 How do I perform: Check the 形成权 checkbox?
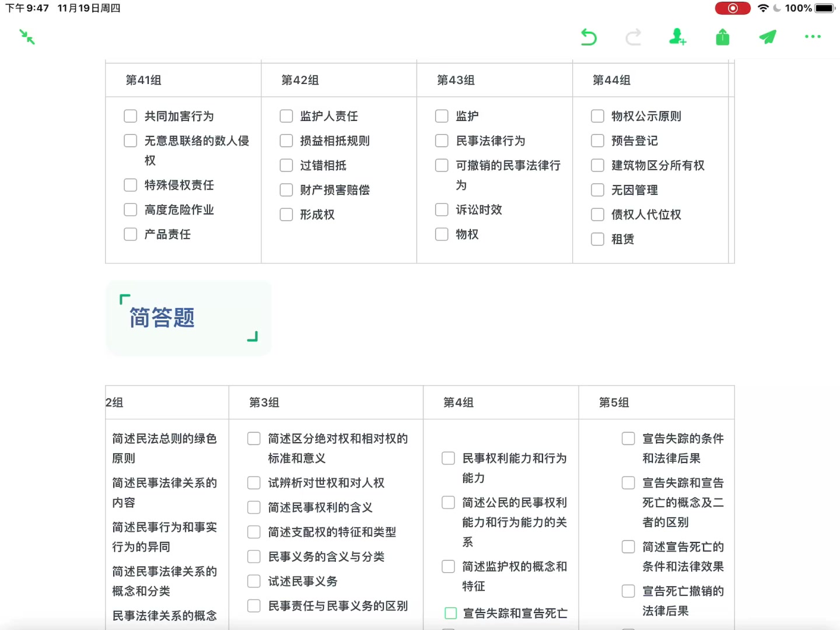[x=286, y=214]
